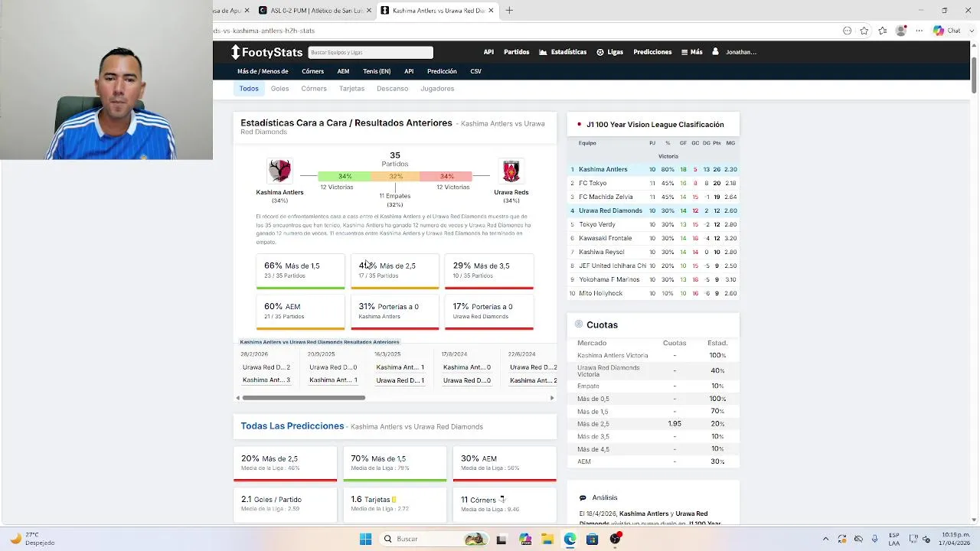Open AEM in the sub navigation
Viewport: 980px width, 551px height.
[343, 71]
